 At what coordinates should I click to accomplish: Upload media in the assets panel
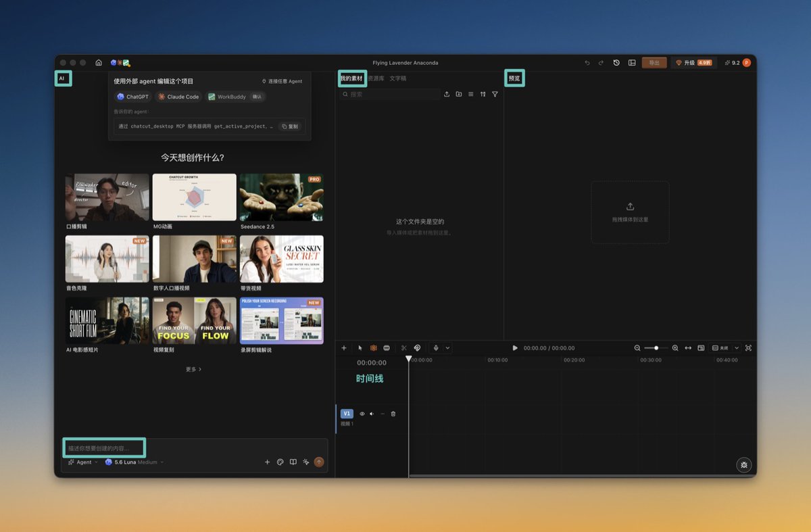(447, 95)
